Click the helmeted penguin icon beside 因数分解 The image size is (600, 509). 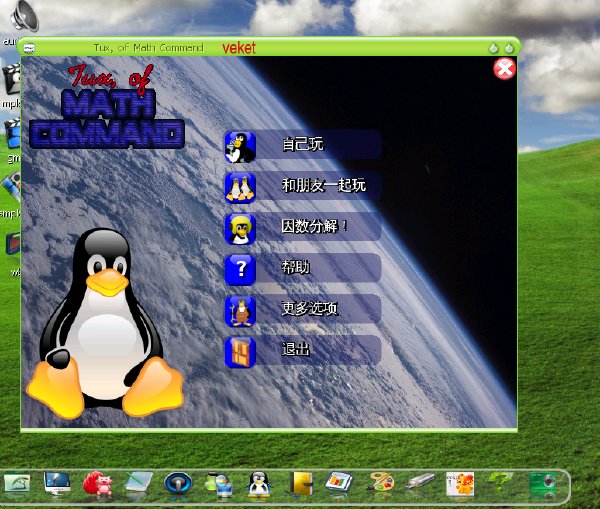point(240,229)
